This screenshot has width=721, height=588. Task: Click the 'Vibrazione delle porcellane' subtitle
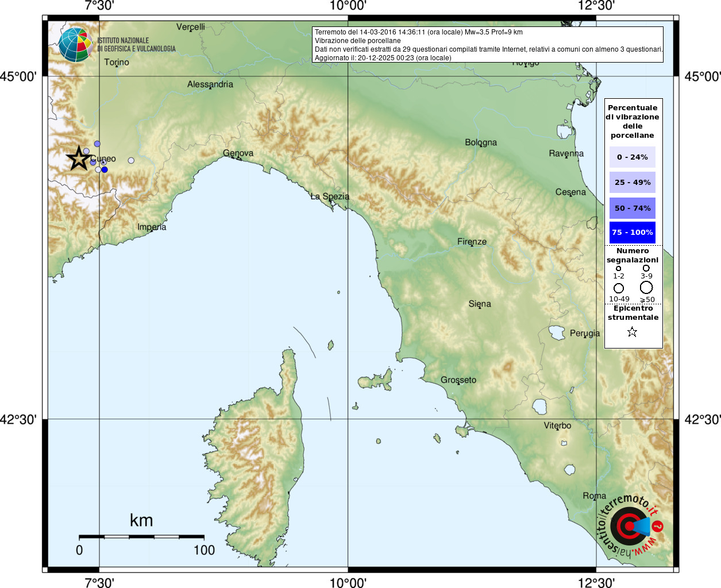click(x=358, y=41)
